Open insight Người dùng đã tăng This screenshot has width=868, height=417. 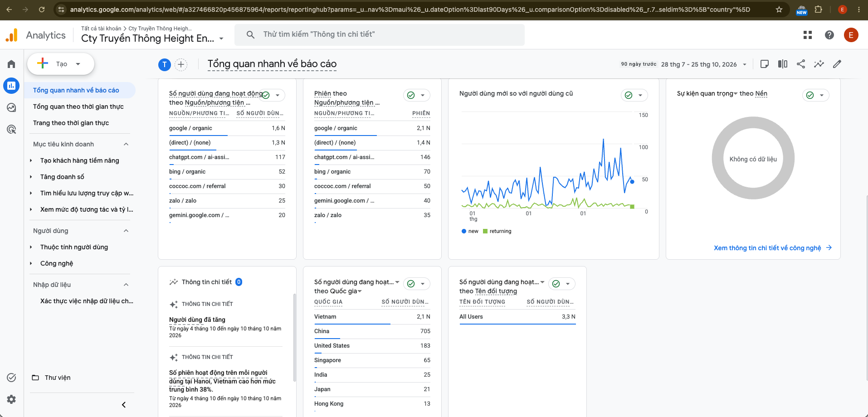point(197,320)
